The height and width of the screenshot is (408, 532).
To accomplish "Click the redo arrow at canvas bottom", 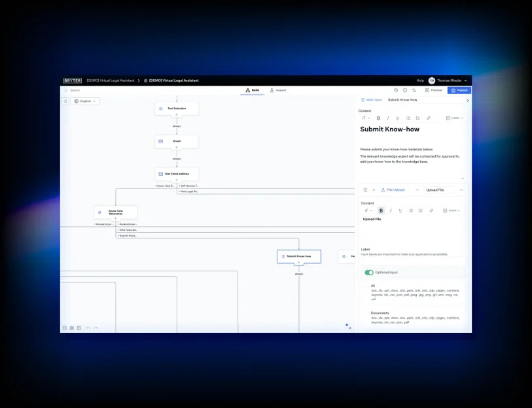I will point(96,328).
